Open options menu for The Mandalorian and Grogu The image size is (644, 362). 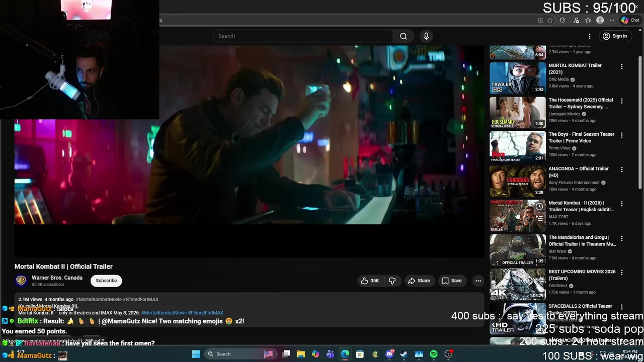(622, 238)
